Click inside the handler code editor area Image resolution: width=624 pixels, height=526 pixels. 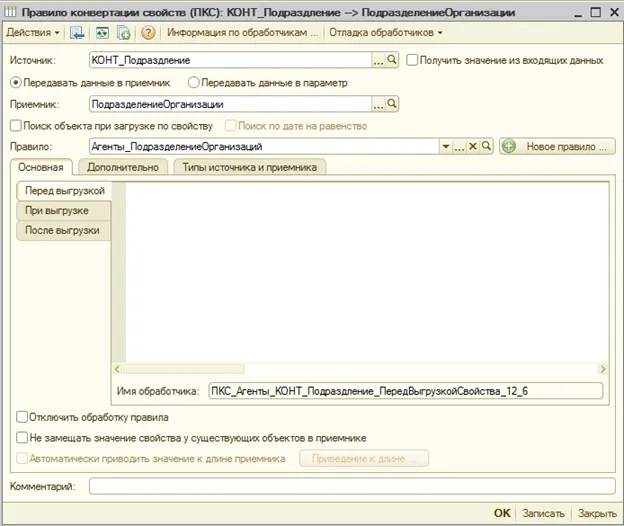coord(367,273)
